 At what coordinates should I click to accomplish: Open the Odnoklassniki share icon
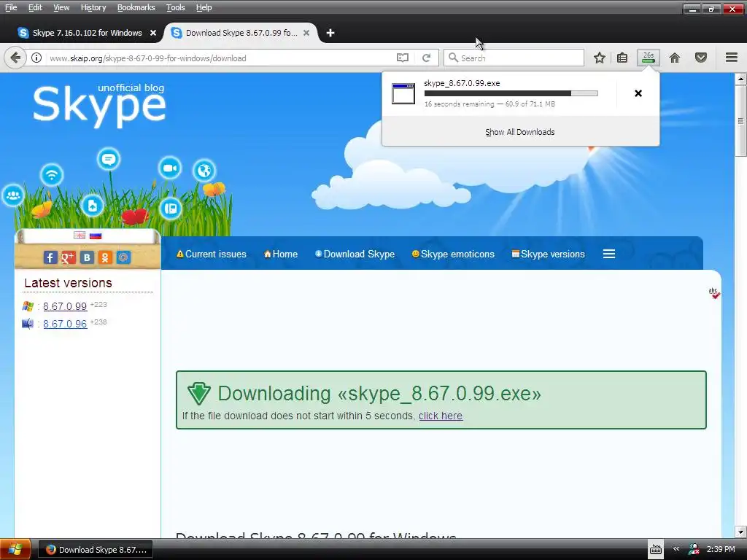tap(105, 257)
